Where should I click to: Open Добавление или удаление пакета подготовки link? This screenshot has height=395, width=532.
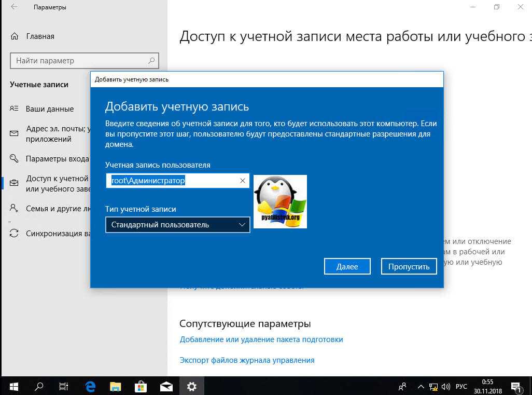pyautogui.click(x=261, y=339)
